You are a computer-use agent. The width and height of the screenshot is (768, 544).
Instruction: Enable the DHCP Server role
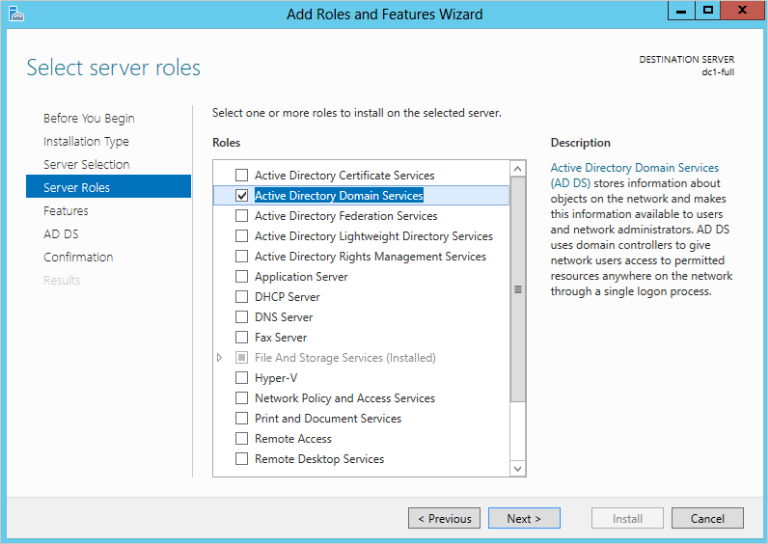pos(241,297)
